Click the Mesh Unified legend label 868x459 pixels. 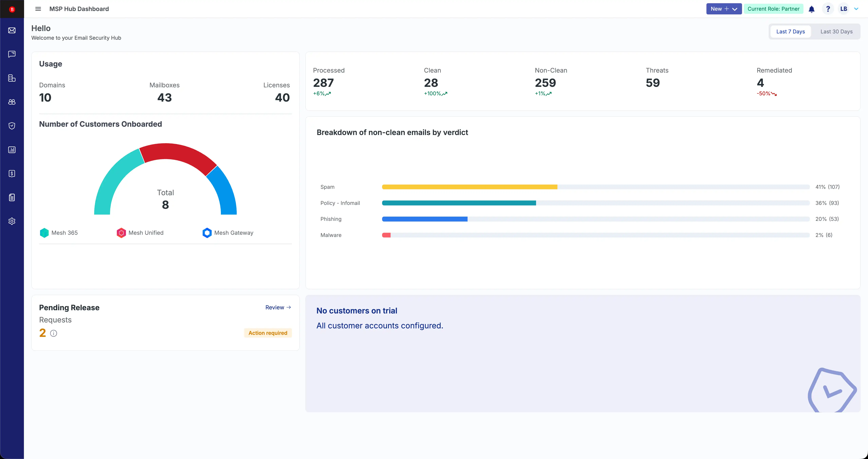[146, 233]
